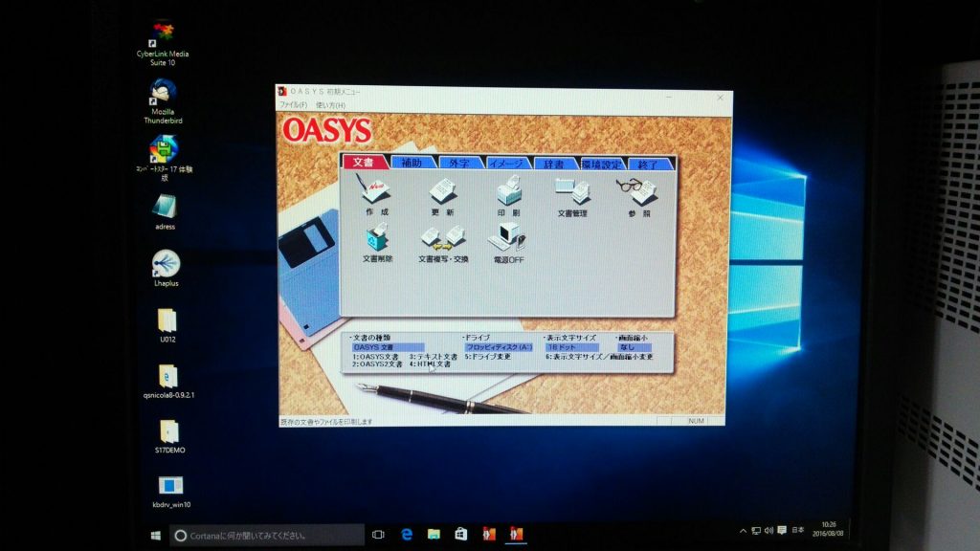Viewport: 980px width, 551px height.
Task: Close the OASYS 初期メニュー window
Action: click(x=720, y=99)
